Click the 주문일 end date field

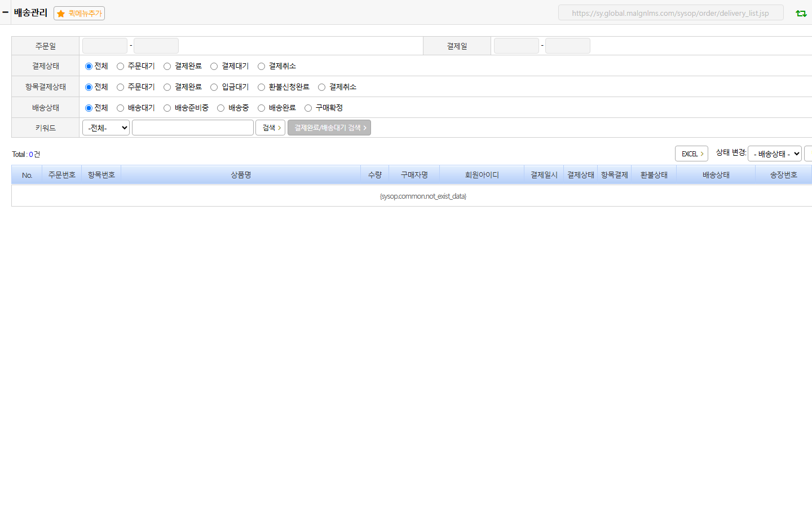click(156, 46)
